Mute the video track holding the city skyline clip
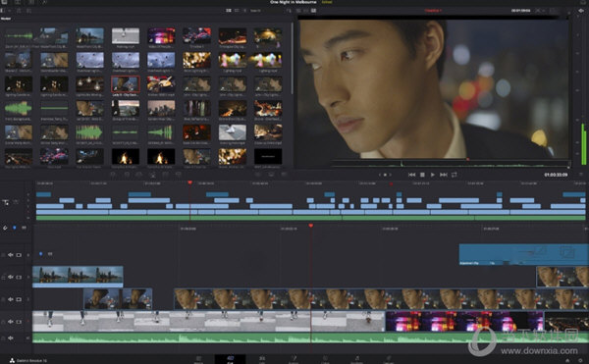Image resolution: width=589 pixels, height=364 pixels. pos(11,277)
